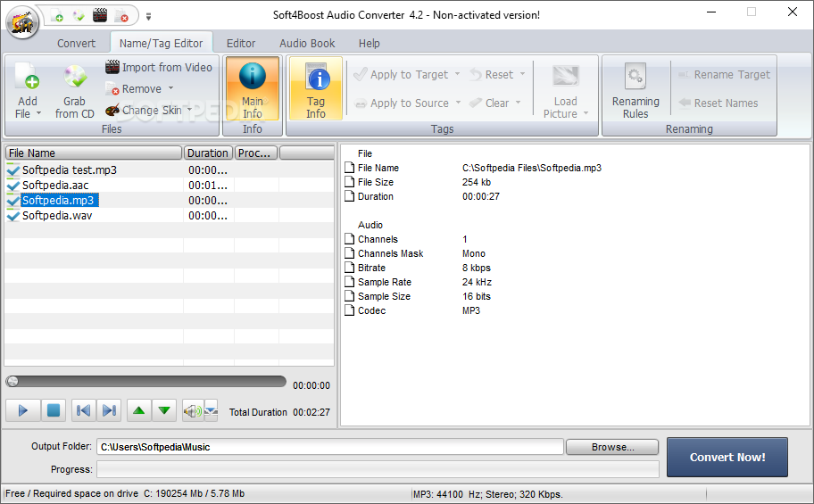Expand the Reset dropdown arrow
The image size is (814, 504).
522,74
